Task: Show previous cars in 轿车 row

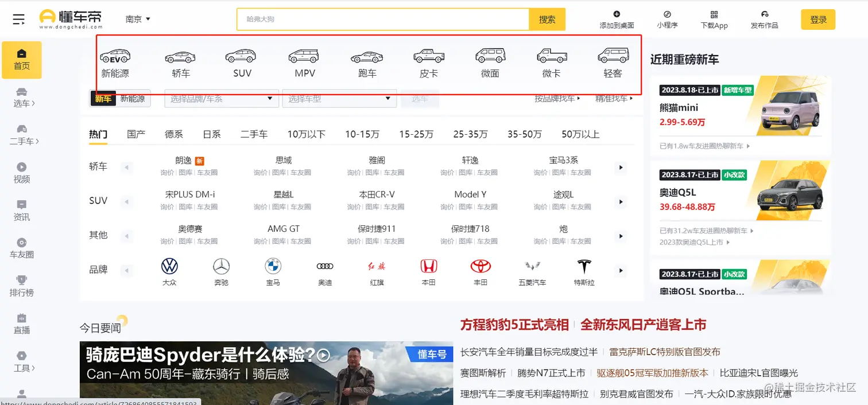Action: (127, 168)
